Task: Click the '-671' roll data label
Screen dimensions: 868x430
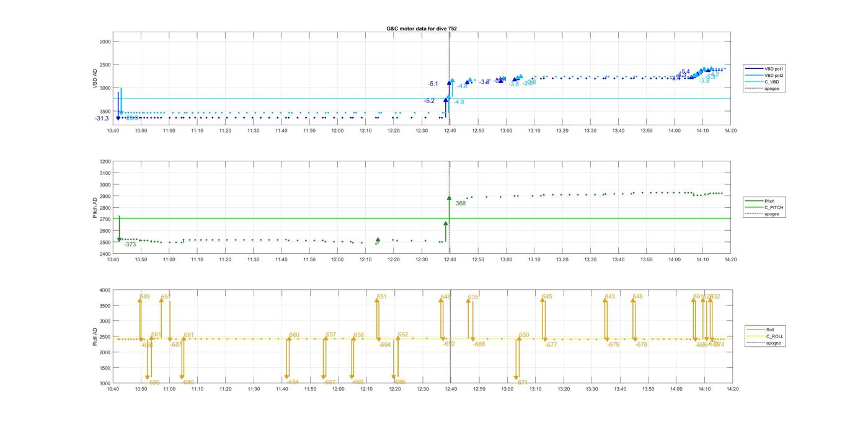Action: [x=522, y=383]
